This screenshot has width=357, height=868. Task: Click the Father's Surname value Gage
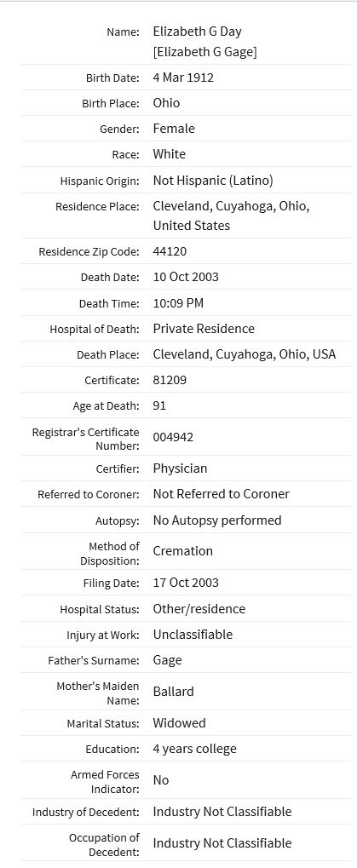click(x=167, y=660)
